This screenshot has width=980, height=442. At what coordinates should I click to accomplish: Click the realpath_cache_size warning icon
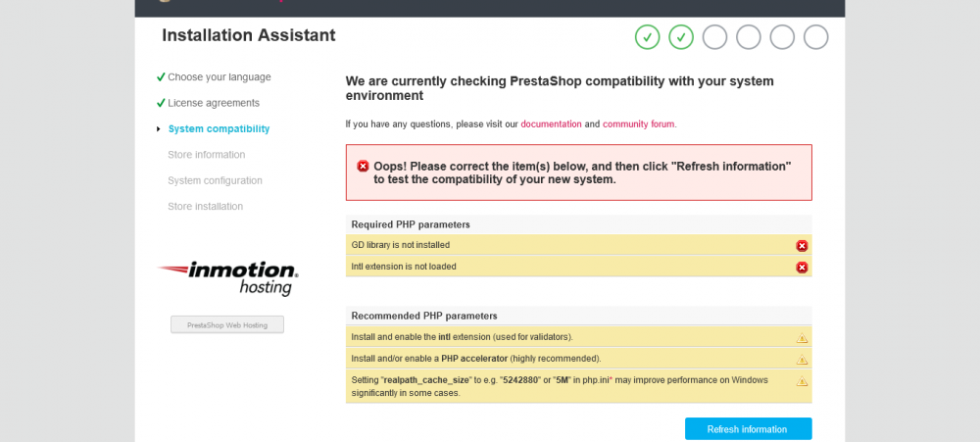[802, 382]
